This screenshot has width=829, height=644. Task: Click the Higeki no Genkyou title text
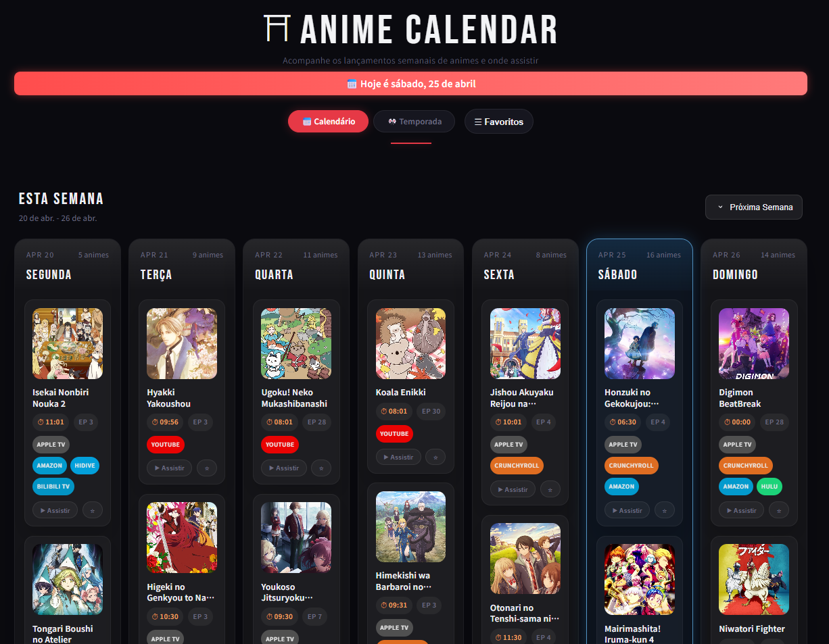coord(181,593)
